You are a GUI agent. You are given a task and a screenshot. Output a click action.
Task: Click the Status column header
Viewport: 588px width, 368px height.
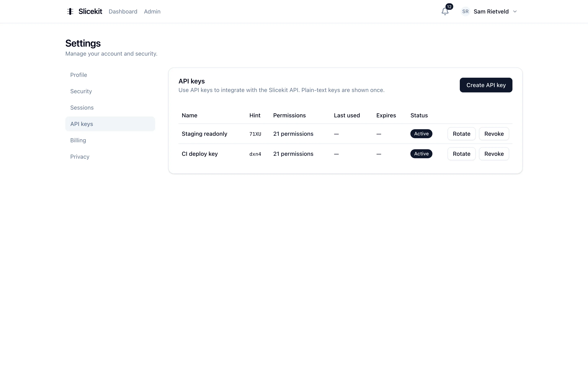pos(419,115)
